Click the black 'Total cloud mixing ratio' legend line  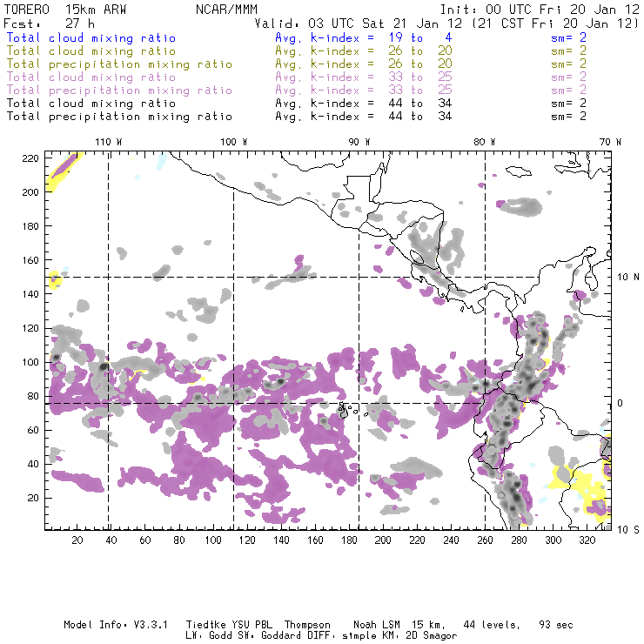click(x=91, y=103)
